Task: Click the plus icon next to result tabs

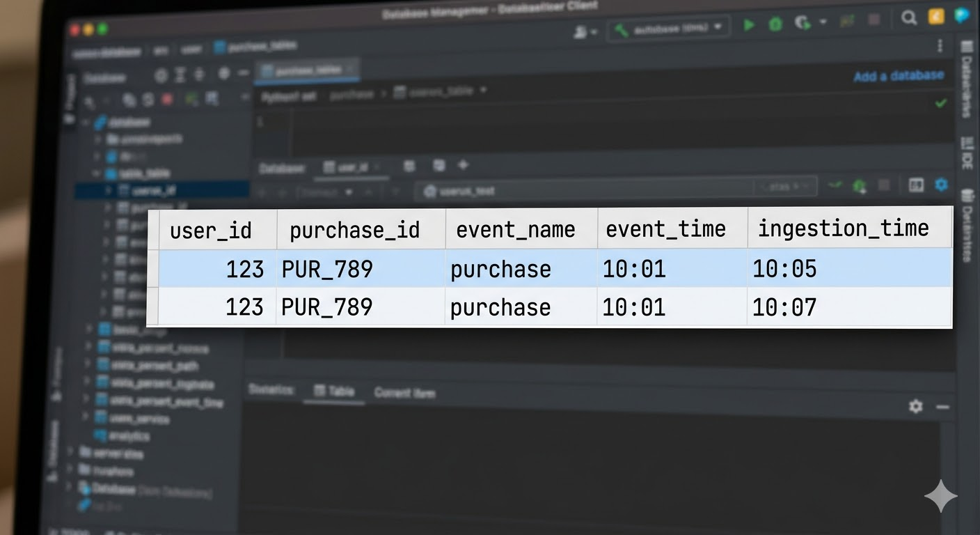Action: pos(463,165)
